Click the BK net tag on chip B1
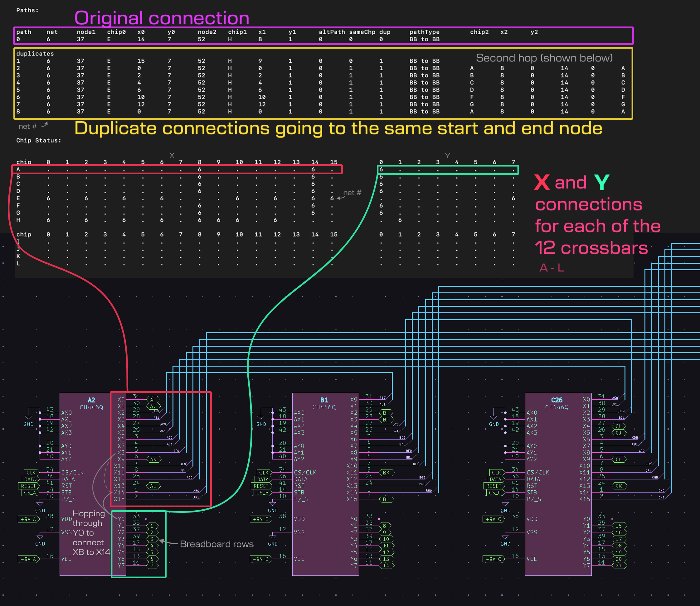700x606 pixels. 386,473
